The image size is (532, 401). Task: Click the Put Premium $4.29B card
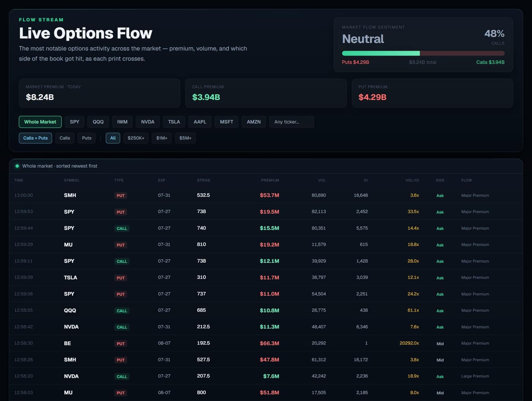click(x=432, y=93)
